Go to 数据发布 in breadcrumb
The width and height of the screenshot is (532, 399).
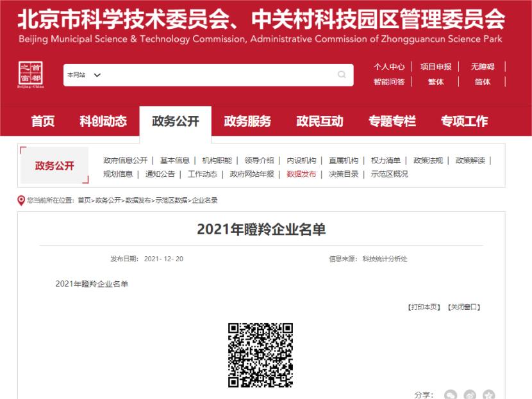tap(138, 200)
